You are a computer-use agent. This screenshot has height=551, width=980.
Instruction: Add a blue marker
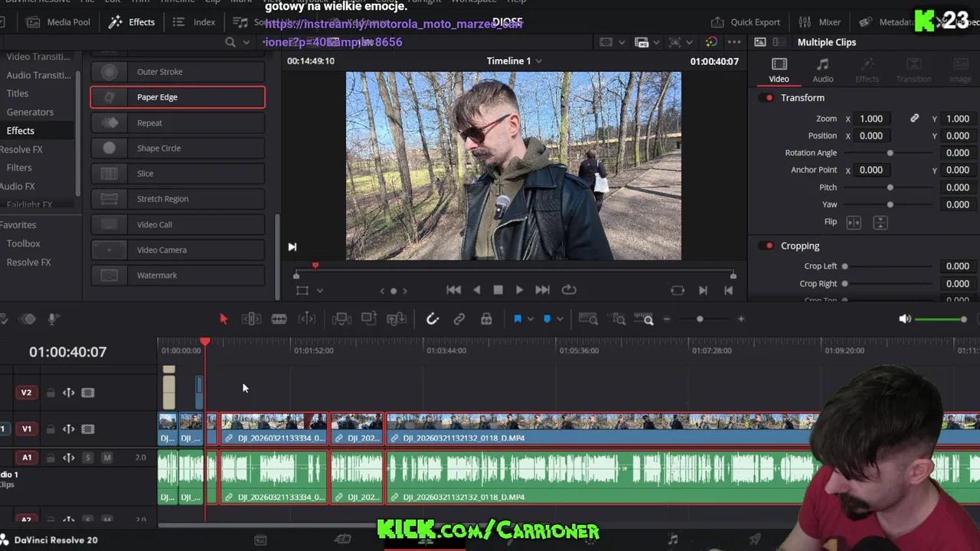pos(547,319)
